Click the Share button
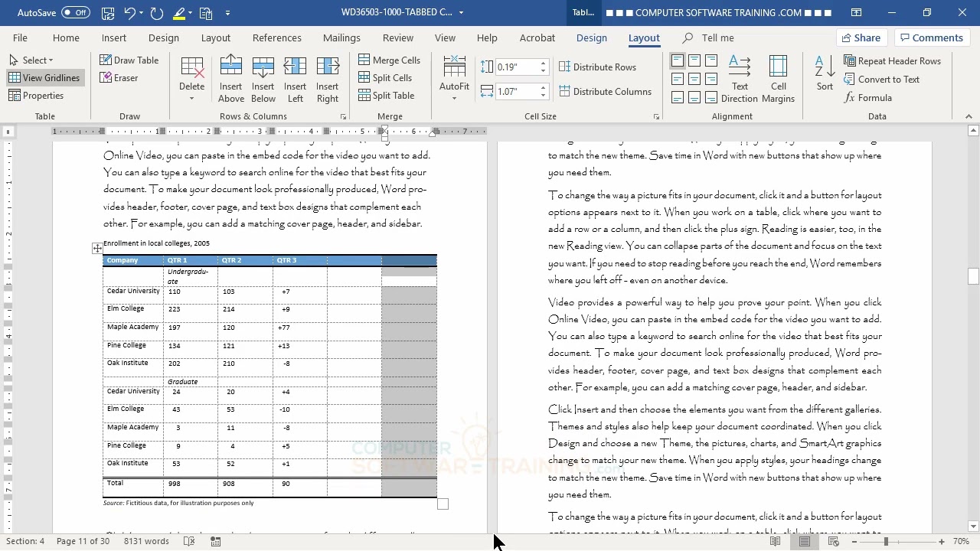The height and width of the screenshot is (551, 980). [x=861, y=37]
